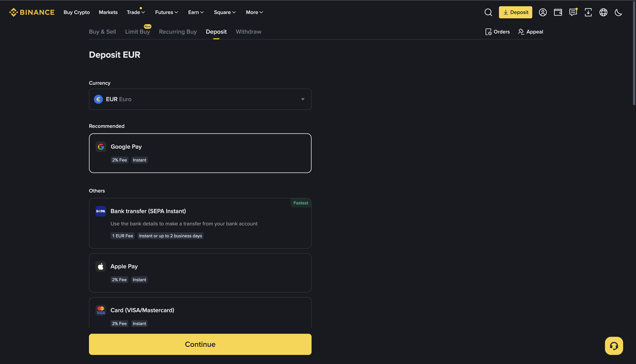Switch to the Withdraw tab
This screenshot has width=636, height=364.
click(x=248, y=32)
